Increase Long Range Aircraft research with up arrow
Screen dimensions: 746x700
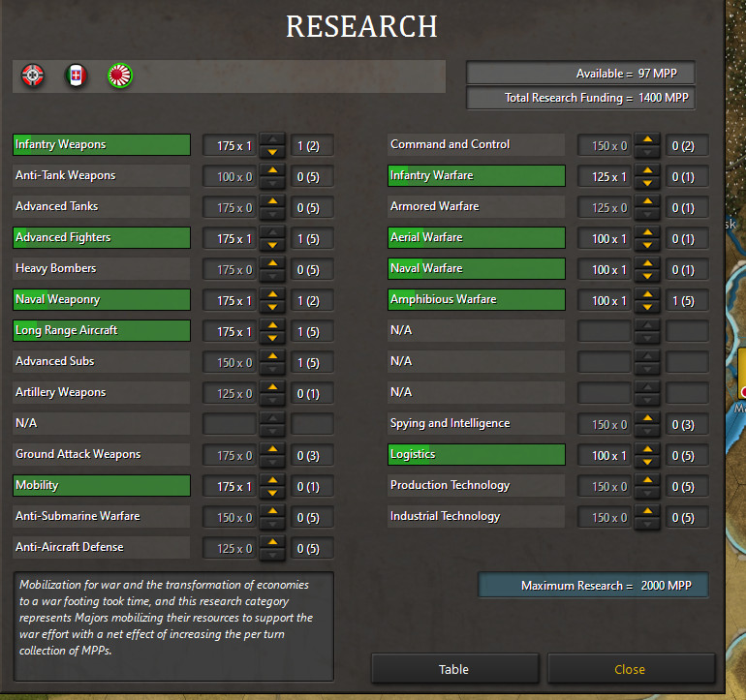272,325
